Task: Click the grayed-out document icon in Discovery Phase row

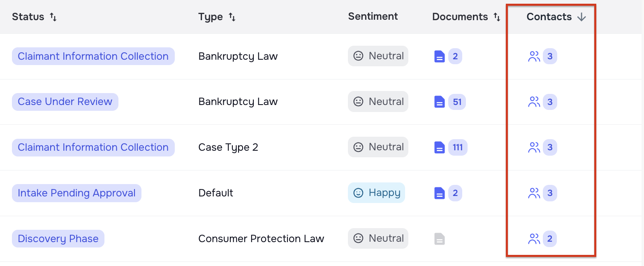Action: [439, 238]
